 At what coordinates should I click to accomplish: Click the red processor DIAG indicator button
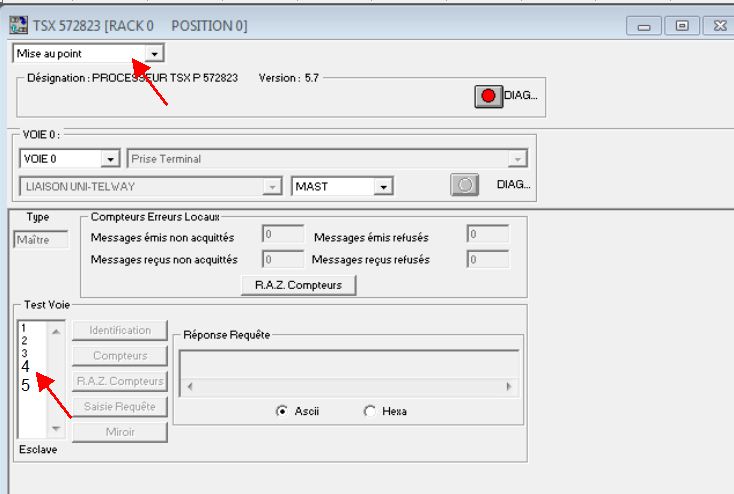coord(488,96)
